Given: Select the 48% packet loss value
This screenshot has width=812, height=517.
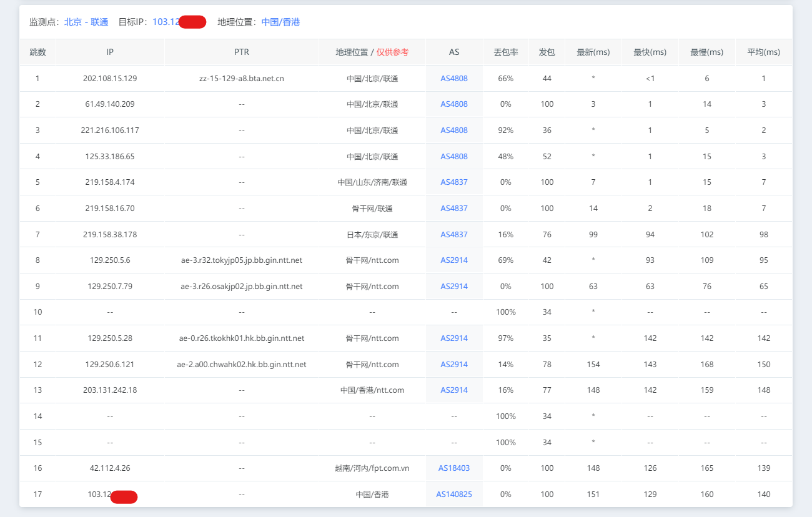Looking at the screenshot, I should pyautogui.click(x=506, y=157).
